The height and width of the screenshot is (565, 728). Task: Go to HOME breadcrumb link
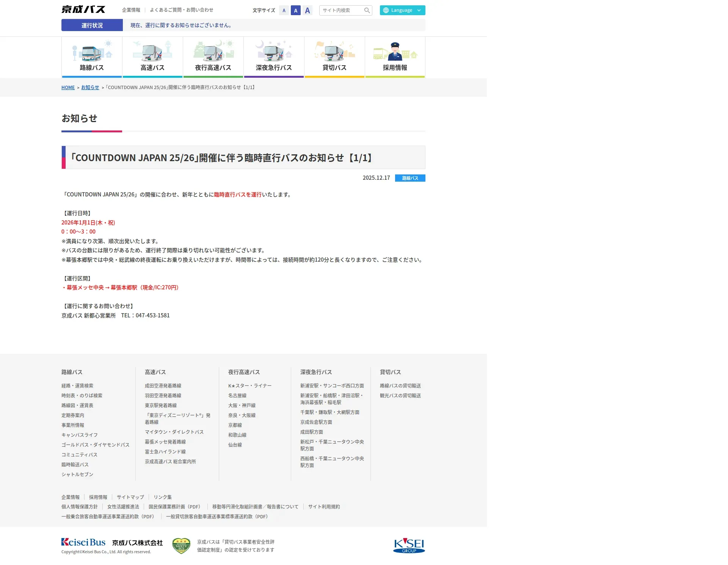tap(68, 88)
